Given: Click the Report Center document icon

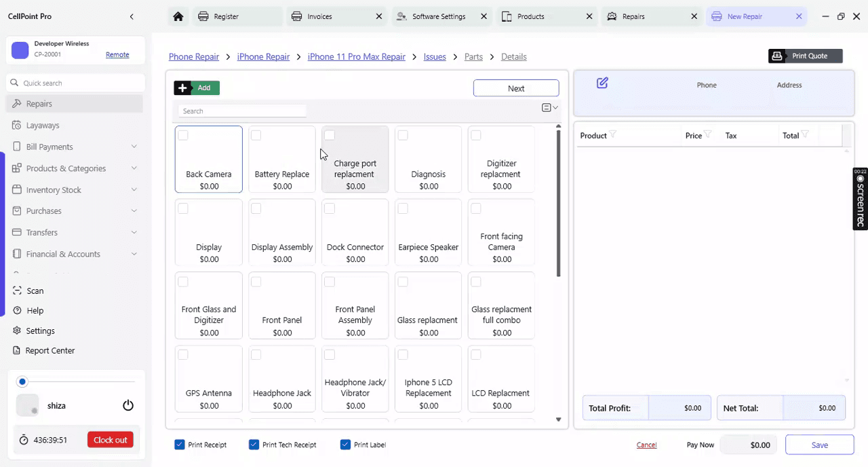Looking at the screenshot, I should coord(17,350).
